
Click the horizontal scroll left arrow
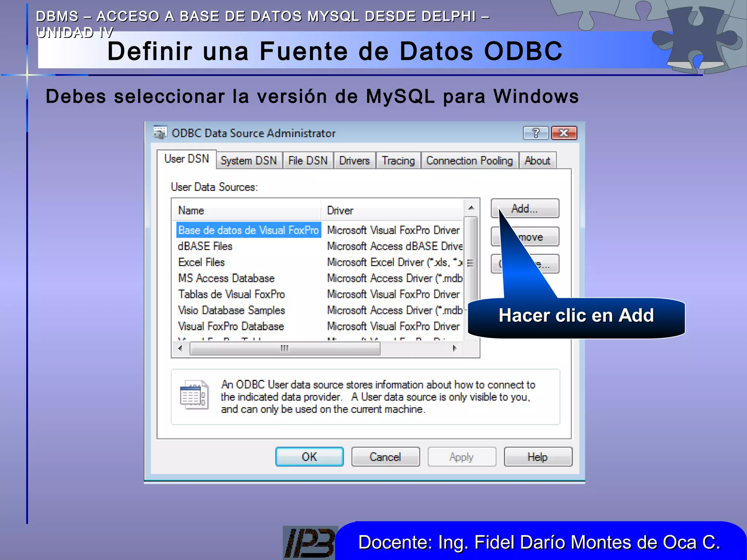coord(180,348)
